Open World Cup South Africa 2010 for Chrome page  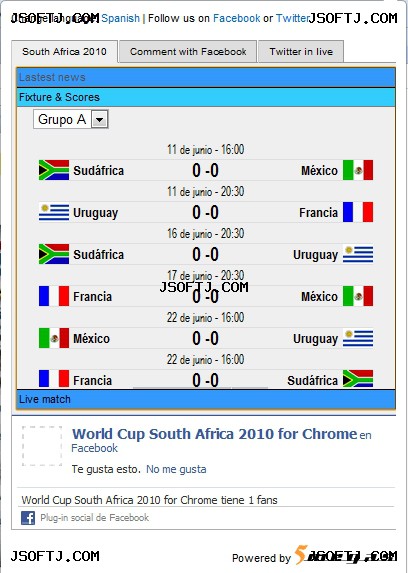(x=214, y=434)
